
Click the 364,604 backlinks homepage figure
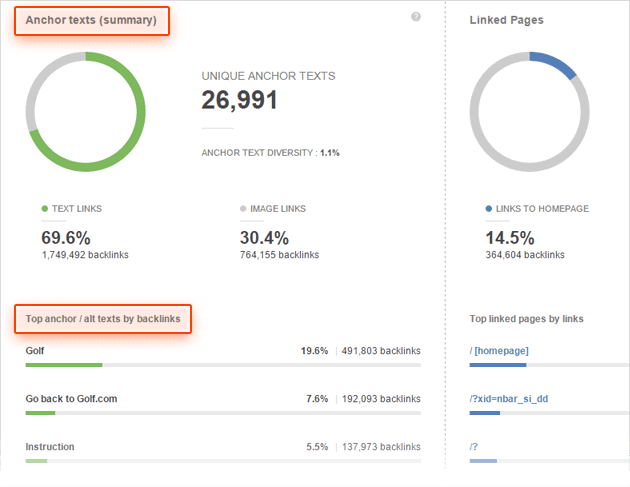[525, 255]
